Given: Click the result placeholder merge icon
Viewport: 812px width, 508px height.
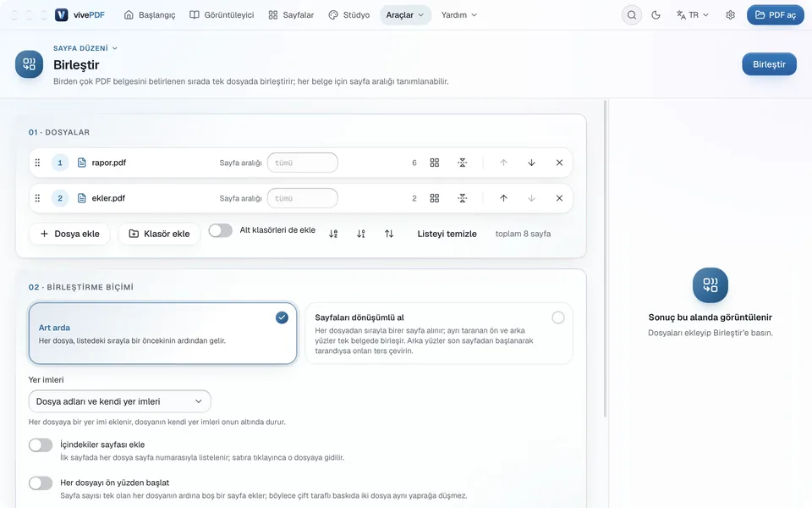Looking at the screenshot, I should (x=710, y=285).
